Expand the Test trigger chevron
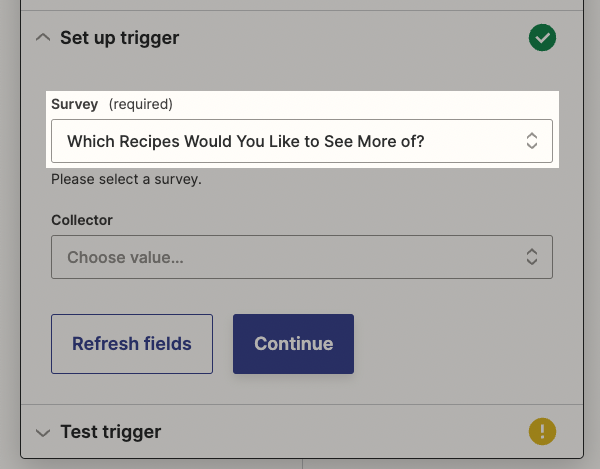The width and height of the screenshot is (600, 469). 42,433
